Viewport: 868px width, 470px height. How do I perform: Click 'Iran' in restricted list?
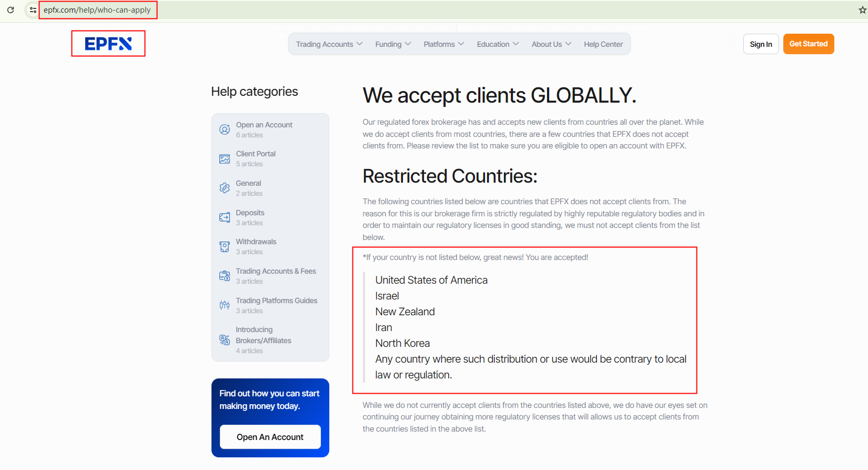pos(383,327)
